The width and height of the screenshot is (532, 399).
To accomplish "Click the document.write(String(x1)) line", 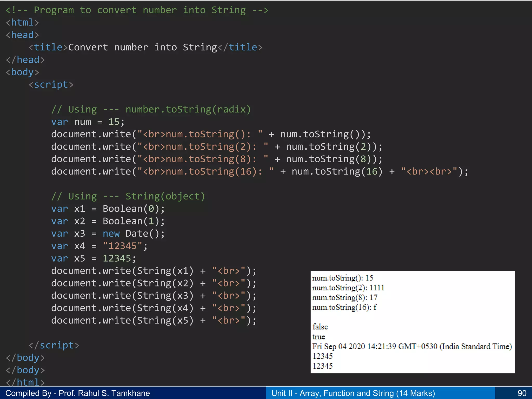I will (x=154, y=271).
